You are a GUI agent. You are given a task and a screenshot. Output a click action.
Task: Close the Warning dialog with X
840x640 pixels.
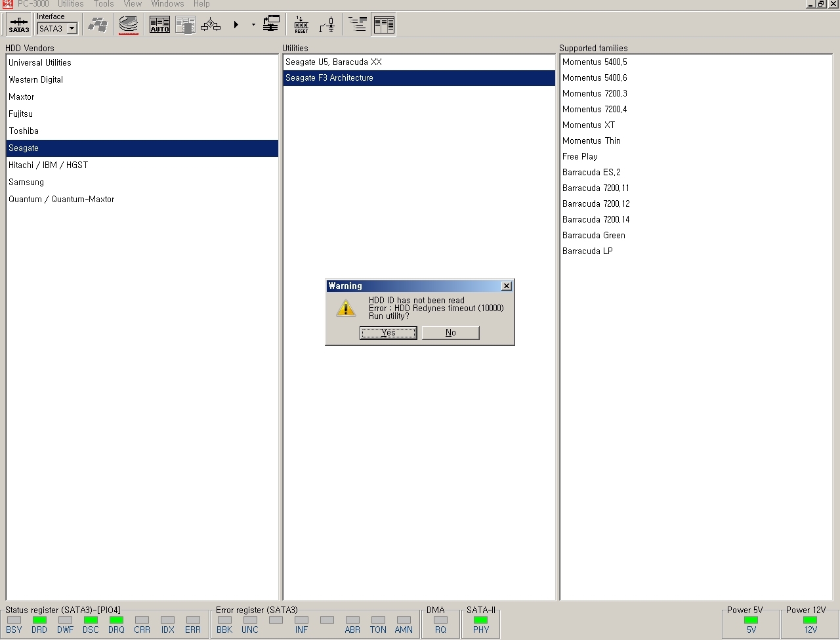coord(506,286)
